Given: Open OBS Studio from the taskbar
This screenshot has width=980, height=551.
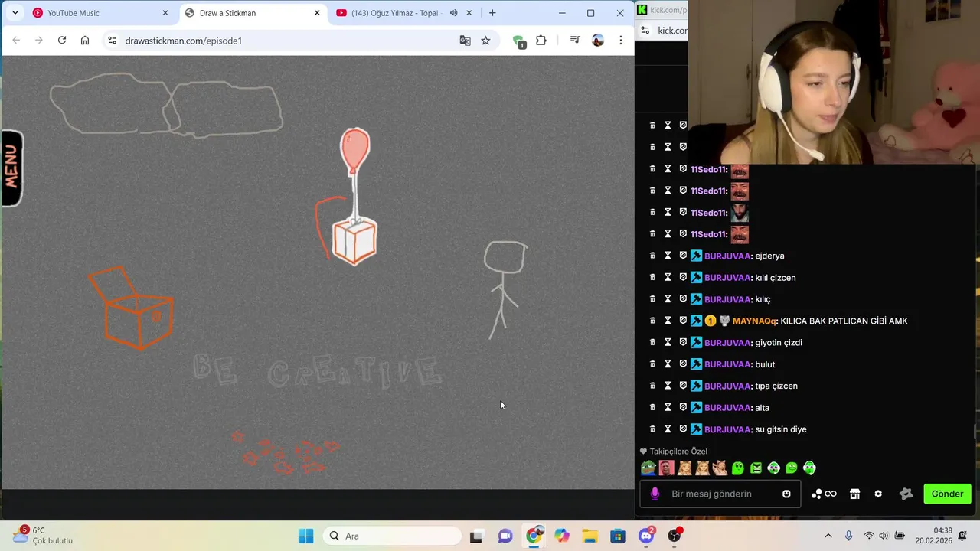Looking at the screenshot, I should coord(675,536).
